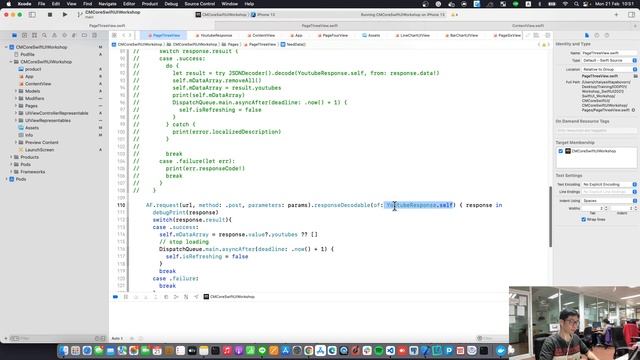Expand the UIViewControllerRepresentable folder
The image size is (640, 360).
[16, 113]
